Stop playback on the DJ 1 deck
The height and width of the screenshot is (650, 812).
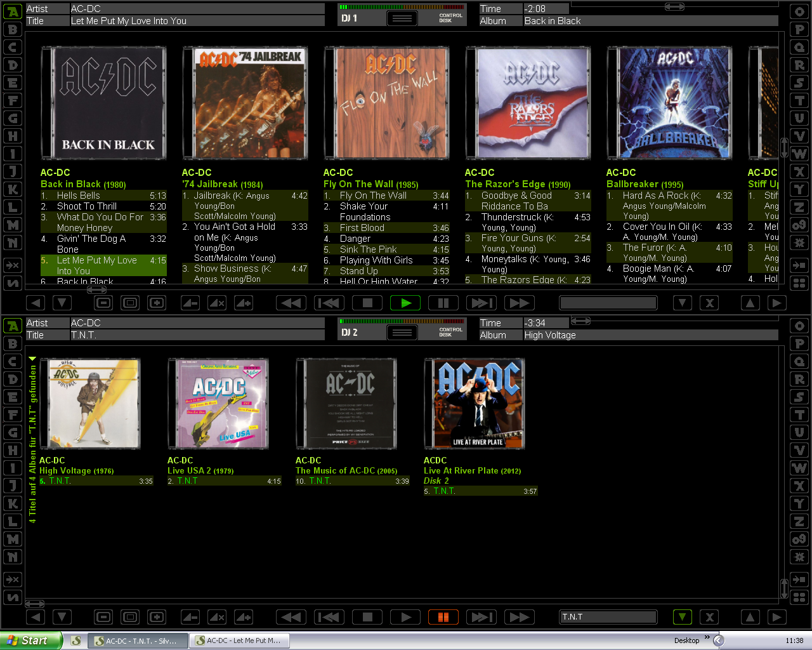[367, 303]
